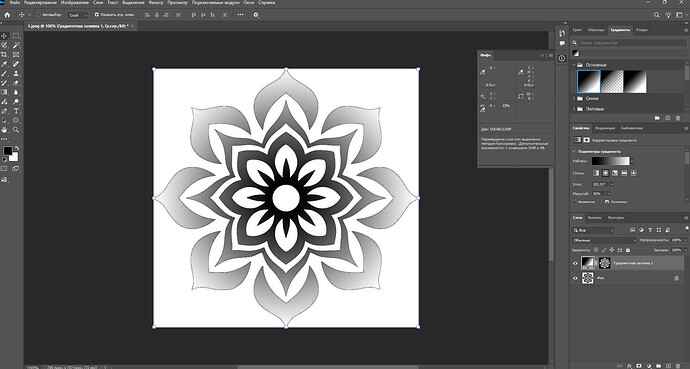Open the History panel icon in the dock
690x369 pixels.
(x=562, y=33)
